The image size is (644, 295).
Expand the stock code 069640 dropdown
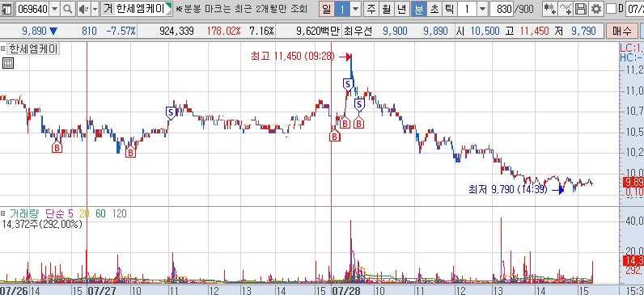54,9
